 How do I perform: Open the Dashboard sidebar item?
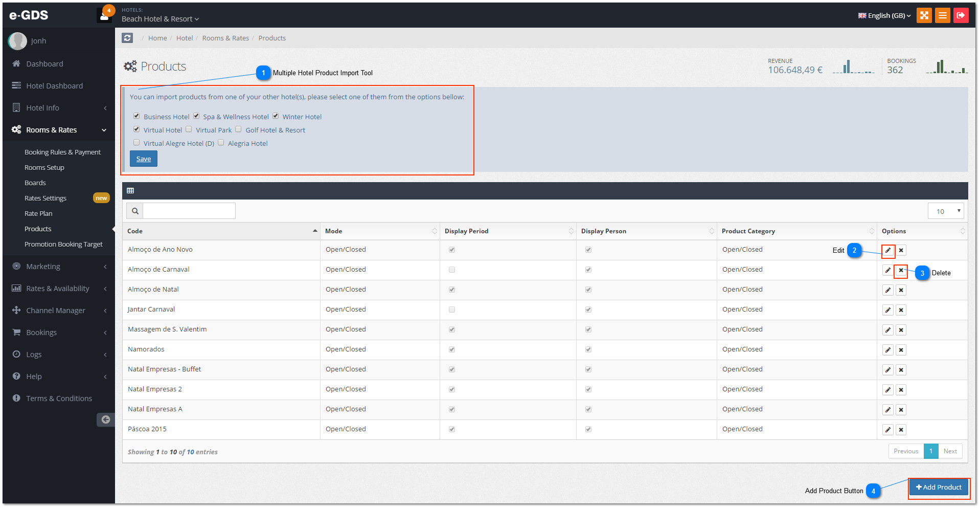click(x=59, y=64)
